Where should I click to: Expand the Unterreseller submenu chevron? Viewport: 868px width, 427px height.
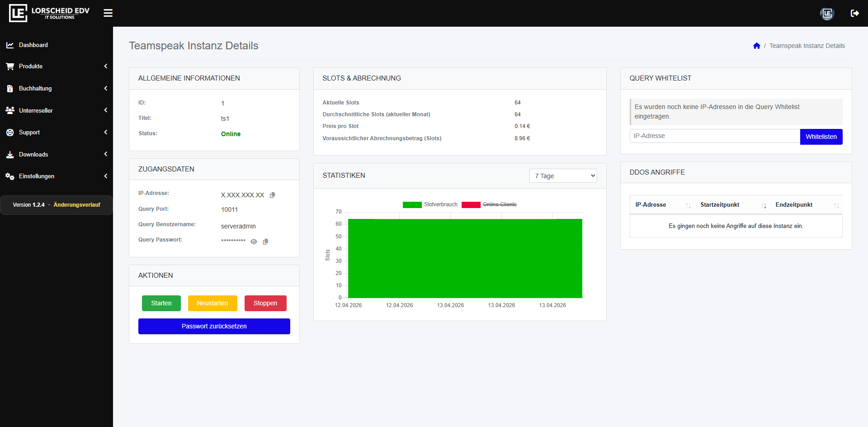[106, 110]
